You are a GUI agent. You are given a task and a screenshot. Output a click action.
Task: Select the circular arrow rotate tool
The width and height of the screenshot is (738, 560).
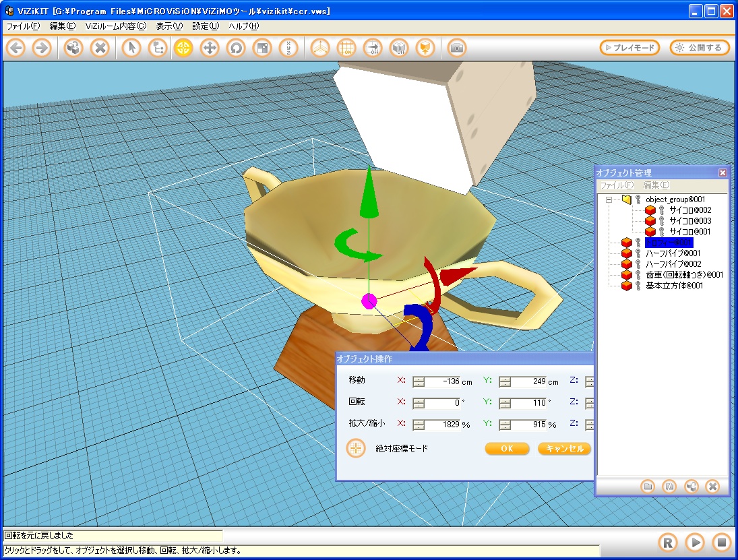(235, 48)
